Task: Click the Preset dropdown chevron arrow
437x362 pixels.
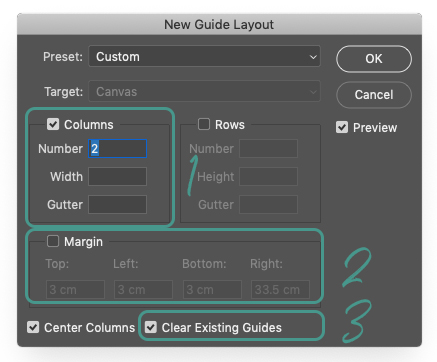Action: [x=313, y=57]
